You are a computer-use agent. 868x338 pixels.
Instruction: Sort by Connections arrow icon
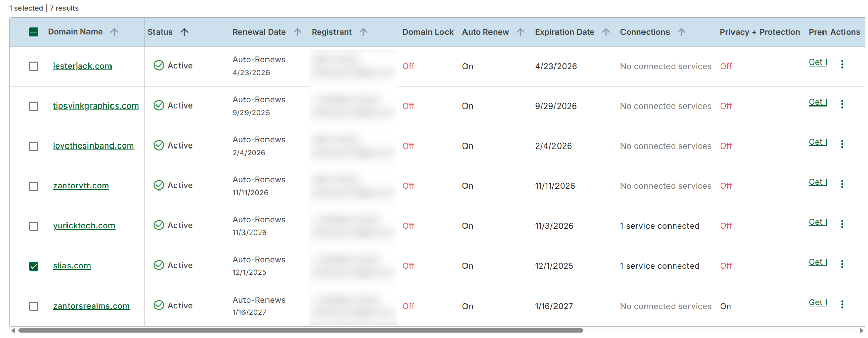click(x=681, y=32)
